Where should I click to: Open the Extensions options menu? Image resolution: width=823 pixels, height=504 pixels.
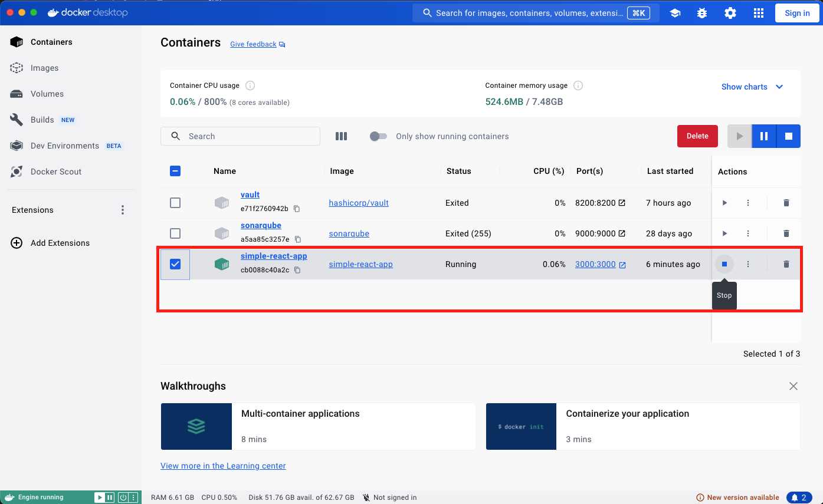(x=123, y=210)
